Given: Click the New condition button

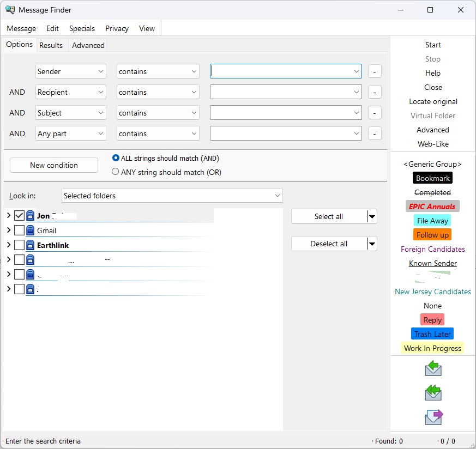Looking at the screenshot, I should click(54, 165).
